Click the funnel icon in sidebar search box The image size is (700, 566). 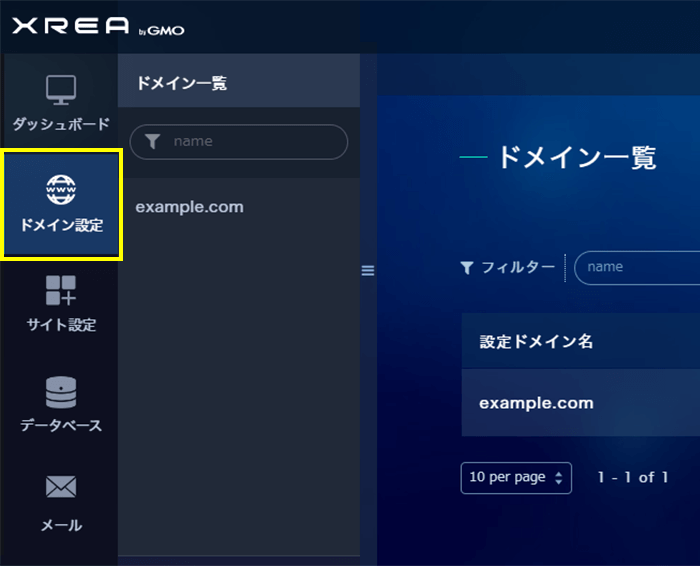152,142
